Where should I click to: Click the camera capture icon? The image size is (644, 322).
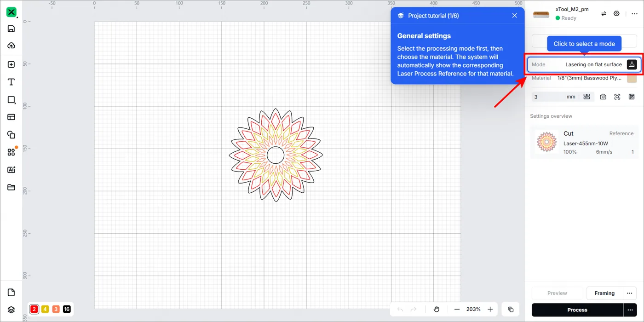coord(603,97)
